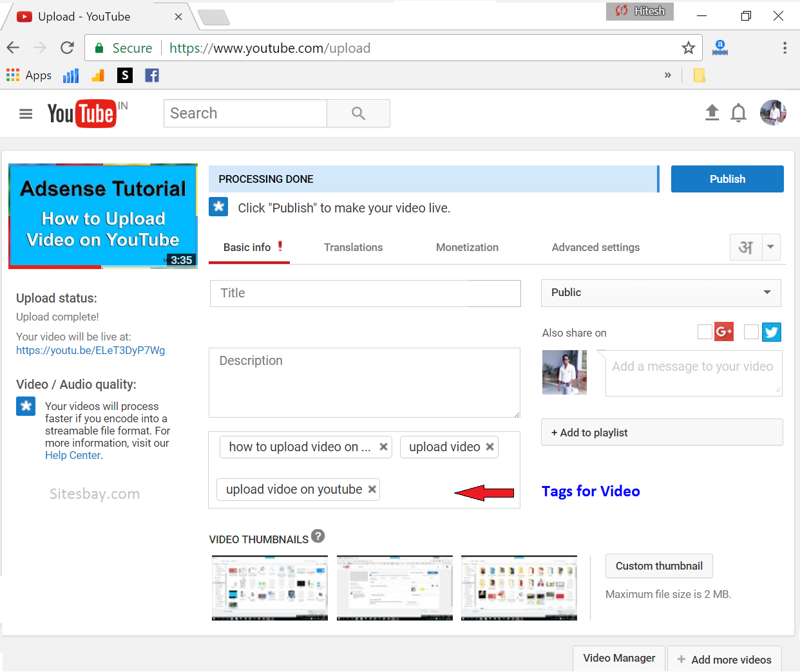Show more bookmarks via double chevron

tap(668, 75)
